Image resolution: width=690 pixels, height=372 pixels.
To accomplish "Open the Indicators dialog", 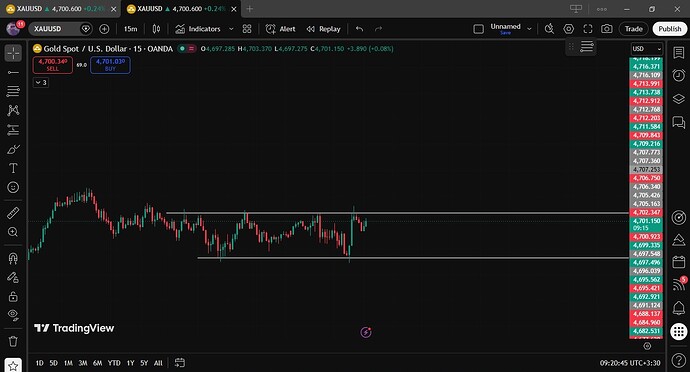I will tap(198, 29).
